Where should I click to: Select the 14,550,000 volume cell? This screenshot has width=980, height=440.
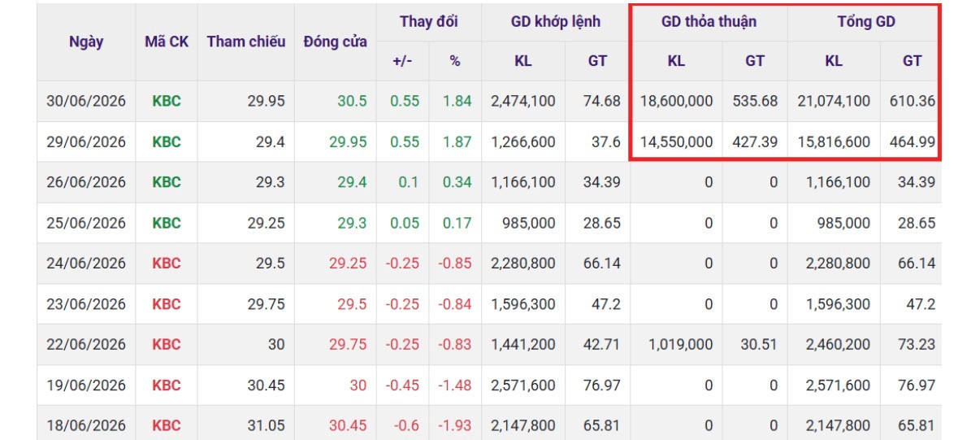pos(677,142)
